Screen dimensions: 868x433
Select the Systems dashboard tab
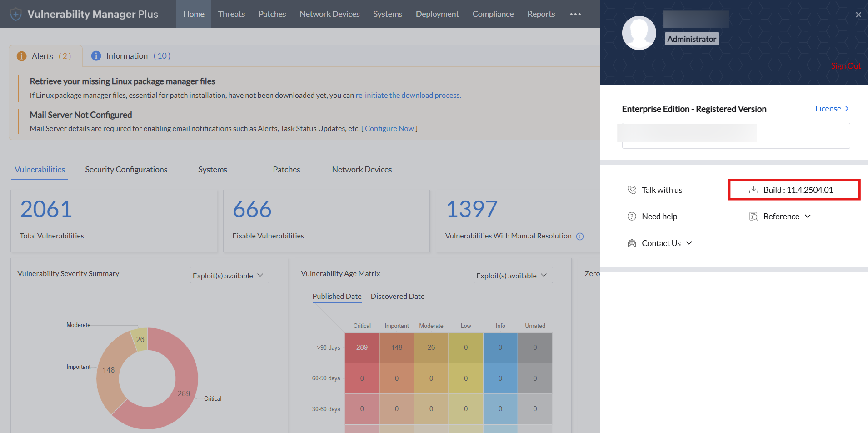213,170
